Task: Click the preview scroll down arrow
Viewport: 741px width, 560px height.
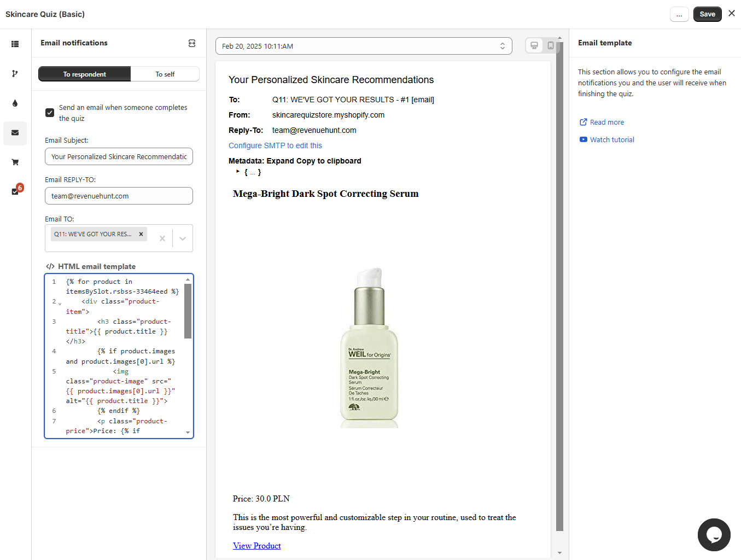Action: (559, 553)
